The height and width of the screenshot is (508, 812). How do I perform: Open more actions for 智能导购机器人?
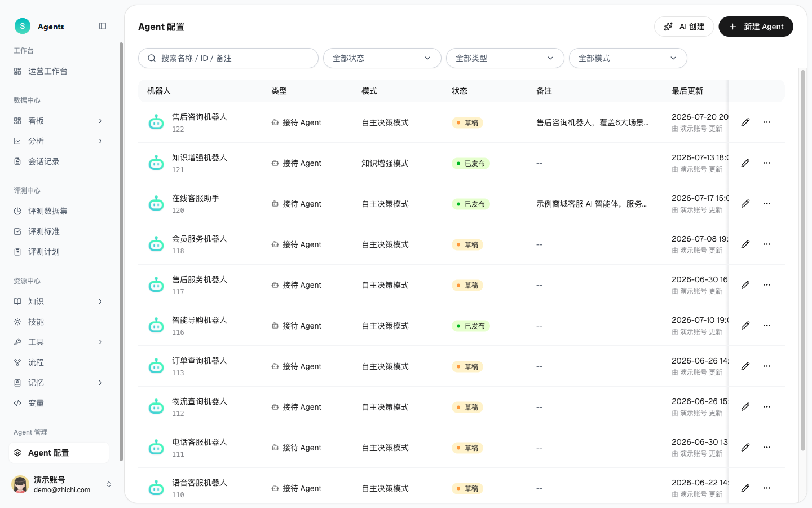pos(767,326)
